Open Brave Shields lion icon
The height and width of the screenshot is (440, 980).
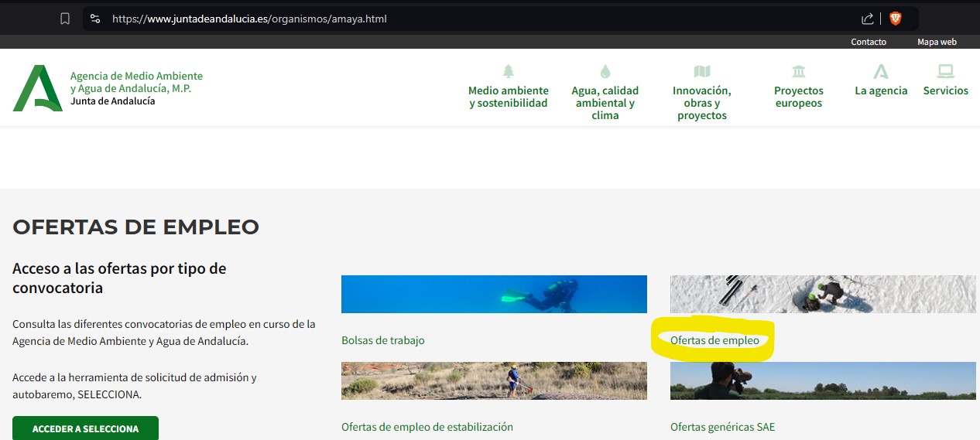coord(895,19)
